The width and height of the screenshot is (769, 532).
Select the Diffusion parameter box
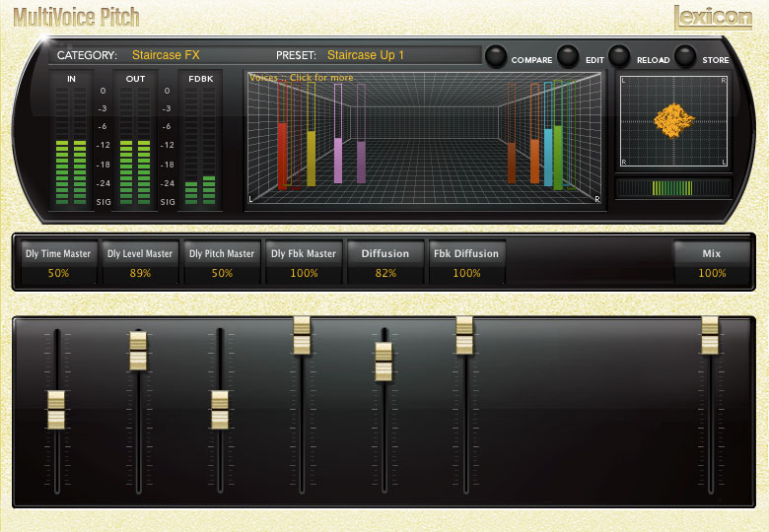[x=385, y=262]
